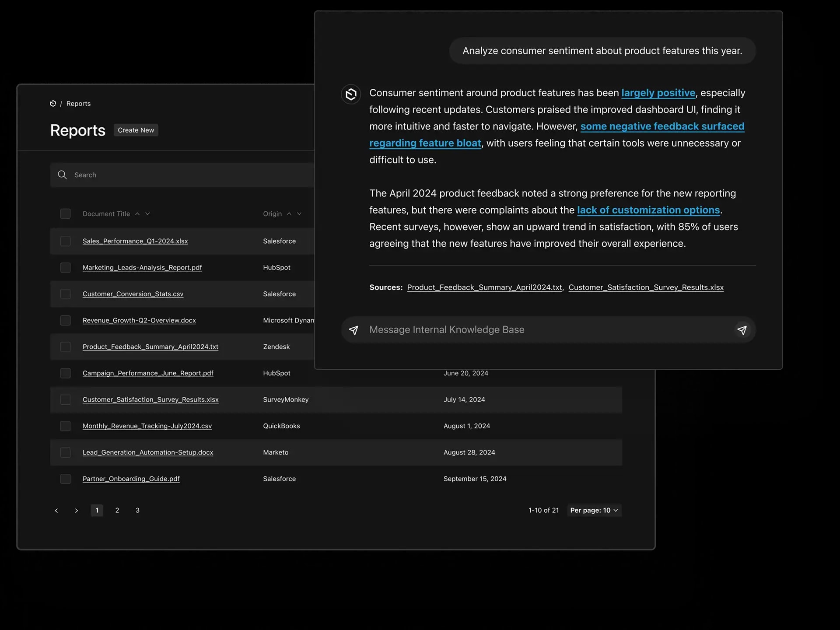Click the Document Title column header

pos(106,214)
